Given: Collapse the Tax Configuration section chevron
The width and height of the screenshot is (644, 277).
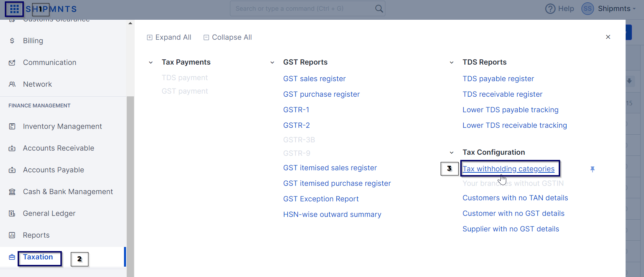Looking at the screenshot, I should pyautogui.click(x=451, y=153).
